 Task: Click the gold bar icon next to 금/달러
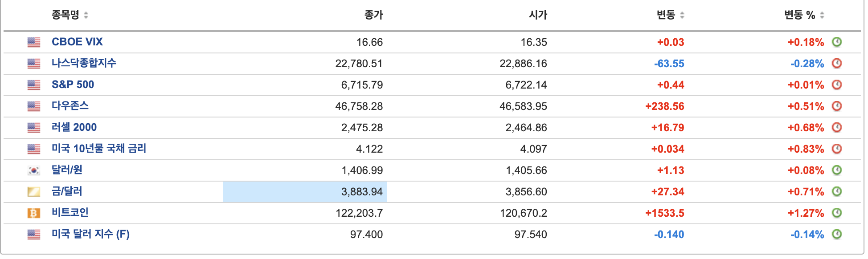pyautogui.click(x=33, y=192)
